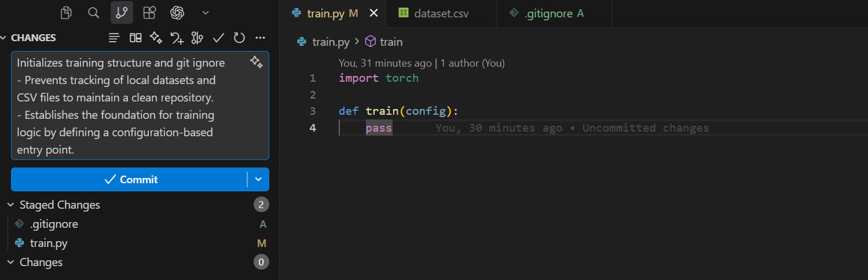Click the M status letter beside staged train.py
Viewport: 868px width, 280px height.
[x=262, y=243]
